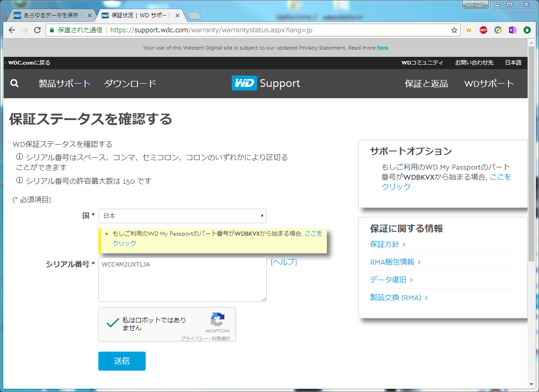Open the OneNote clipper extension icon
The height and width of the screenshot is (392, 539).
(513, 30)
